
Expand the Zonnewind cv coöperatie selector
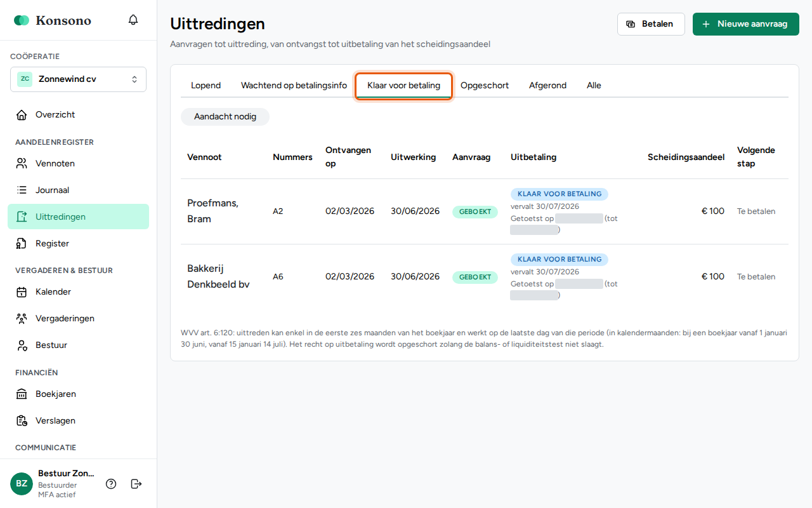[78, 79]
